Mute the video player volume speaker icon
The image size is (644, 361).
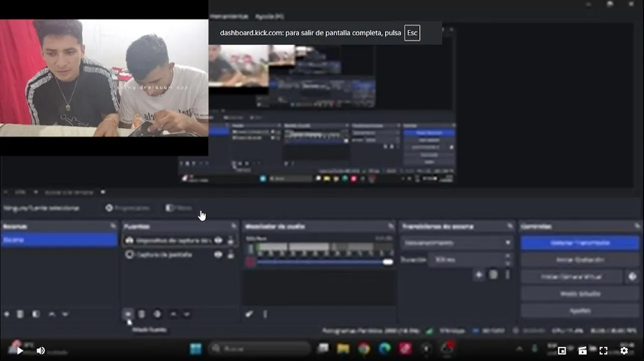tap(41, 351)
